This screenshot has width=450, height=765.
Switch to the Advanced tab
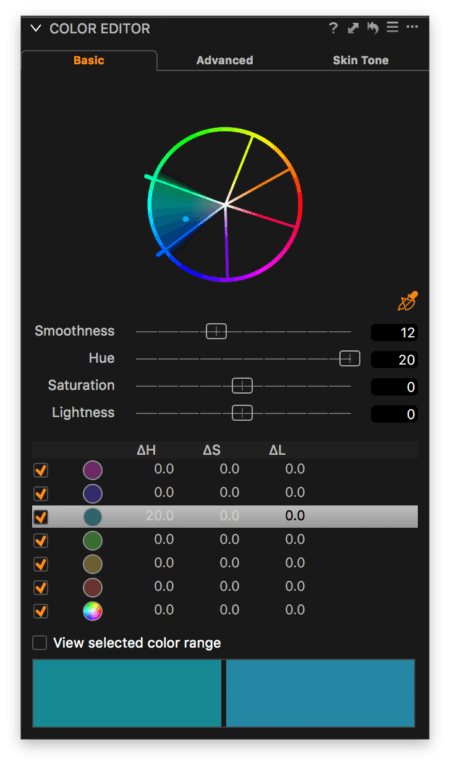225,60
